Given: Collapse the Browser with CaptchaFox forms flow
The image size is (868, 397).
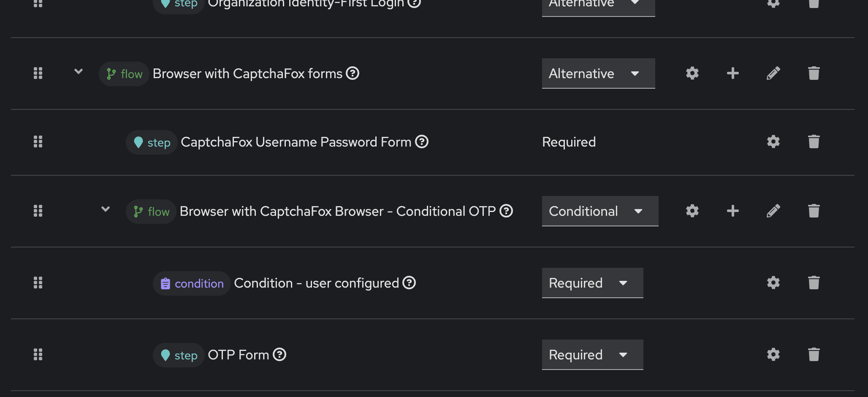Looking at the screenshot, I should [79, 71].
